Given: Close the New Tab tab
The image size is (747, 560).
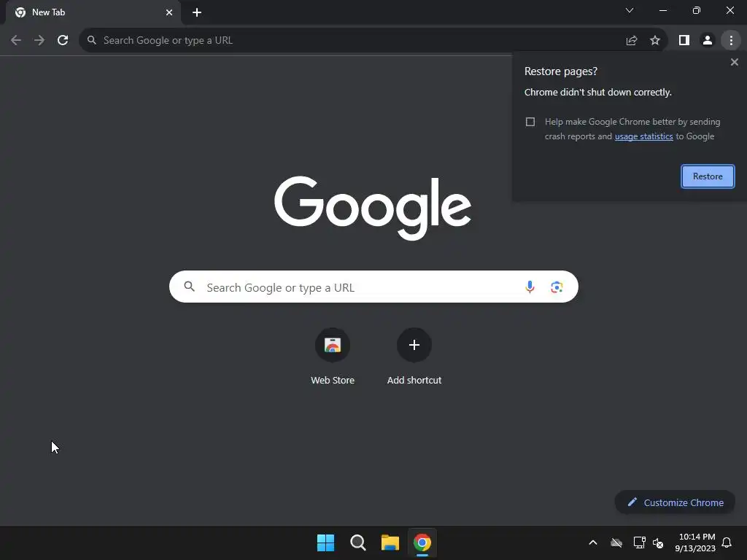Looking at the screenshot, I should [169, 12].
